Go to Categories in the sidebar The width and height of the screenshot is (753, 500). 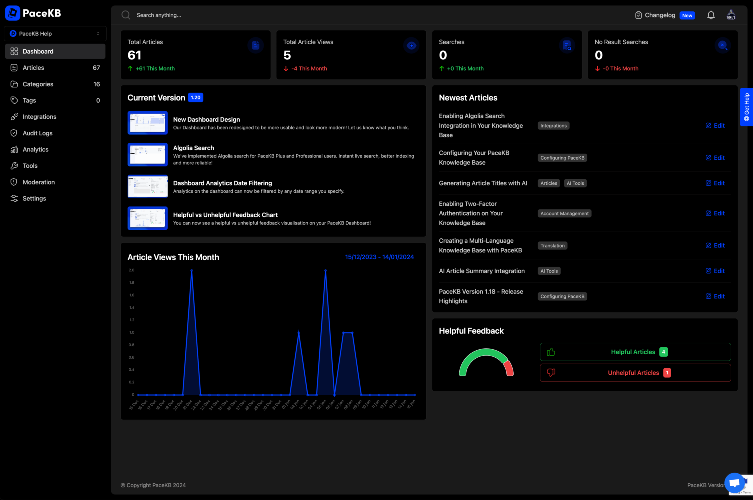click(55, 84)
